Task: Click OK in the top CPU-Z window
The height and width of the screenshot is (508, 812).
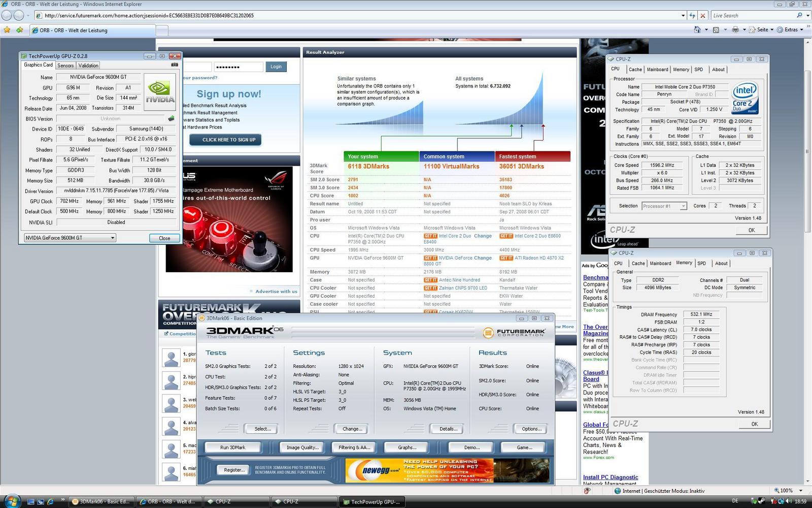Action: (751, 230)
